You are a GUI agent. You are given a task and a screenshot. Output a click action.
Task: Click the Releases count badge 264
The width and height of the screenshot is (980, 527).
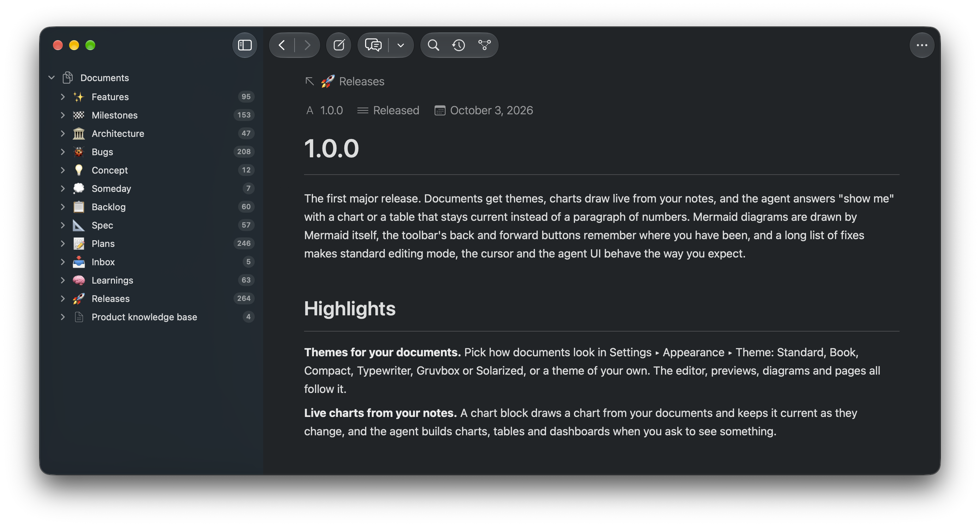243,298
